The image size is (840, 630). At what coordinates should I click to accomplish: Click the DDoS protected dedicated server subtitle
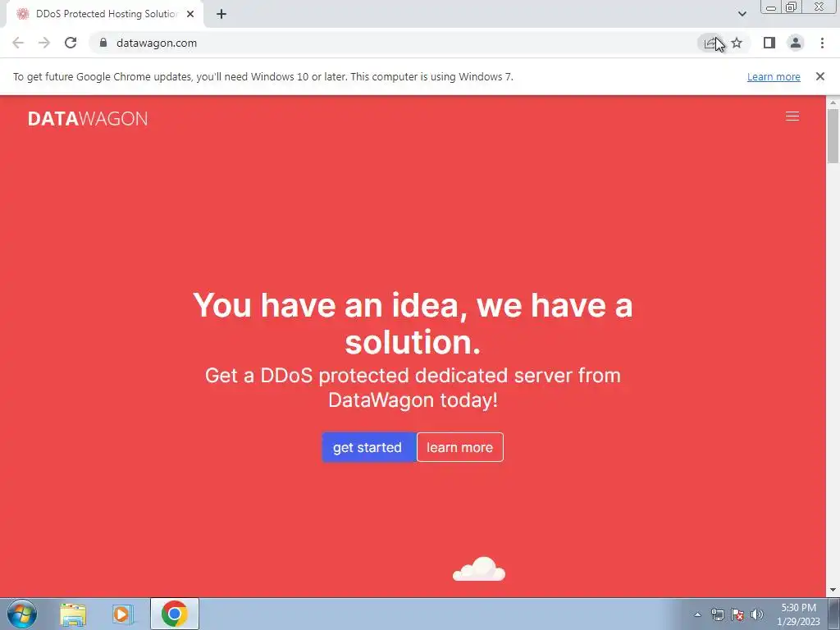(x=413, y=387)
